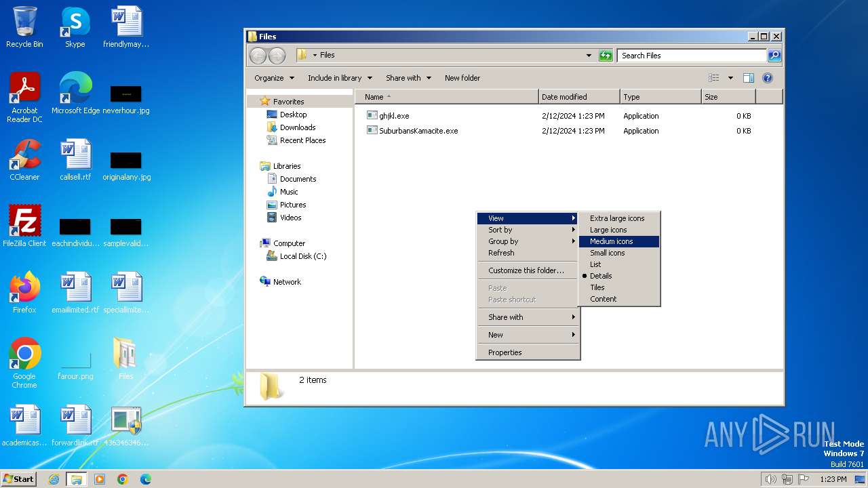Screen dimensions: 868x488
Task: Open the Recycle Bin desktop icon
Action: coord(24,27)
